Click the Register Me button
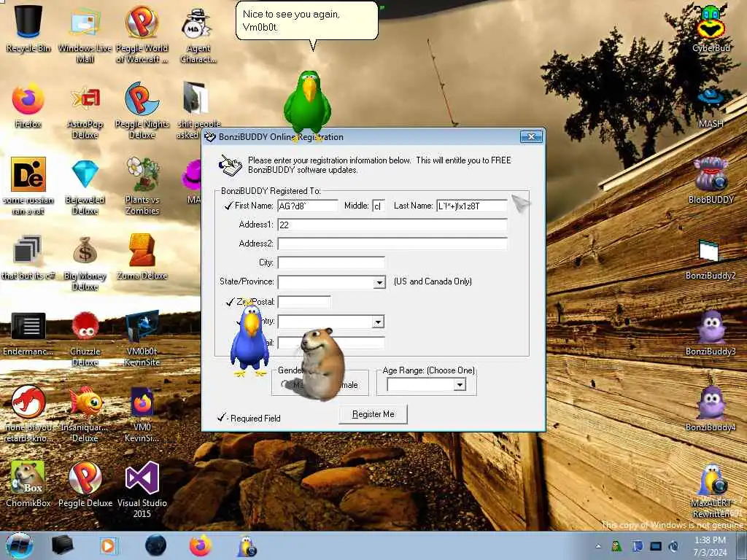Screen dimensions: 747x560 tap(373, 414)
